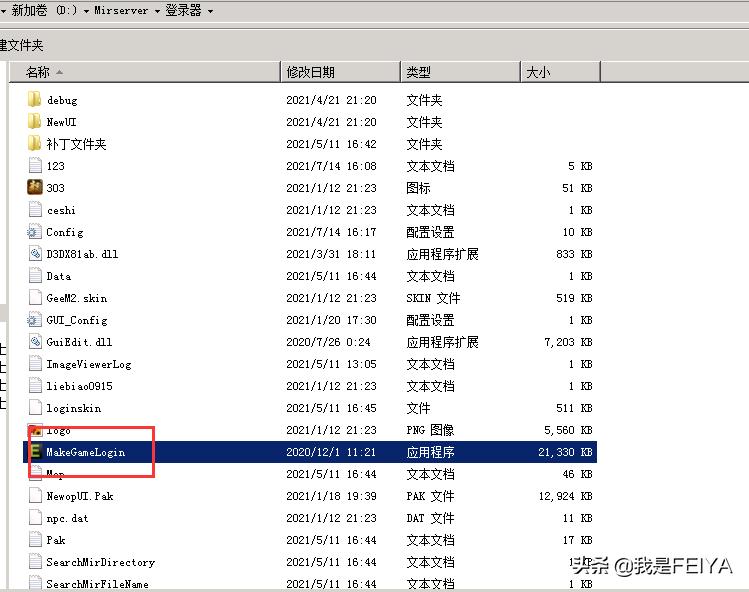This screenshot has height=592, width=749.
Task: Click the 新建文件夹 toolbar button
Action: (21, 45)
